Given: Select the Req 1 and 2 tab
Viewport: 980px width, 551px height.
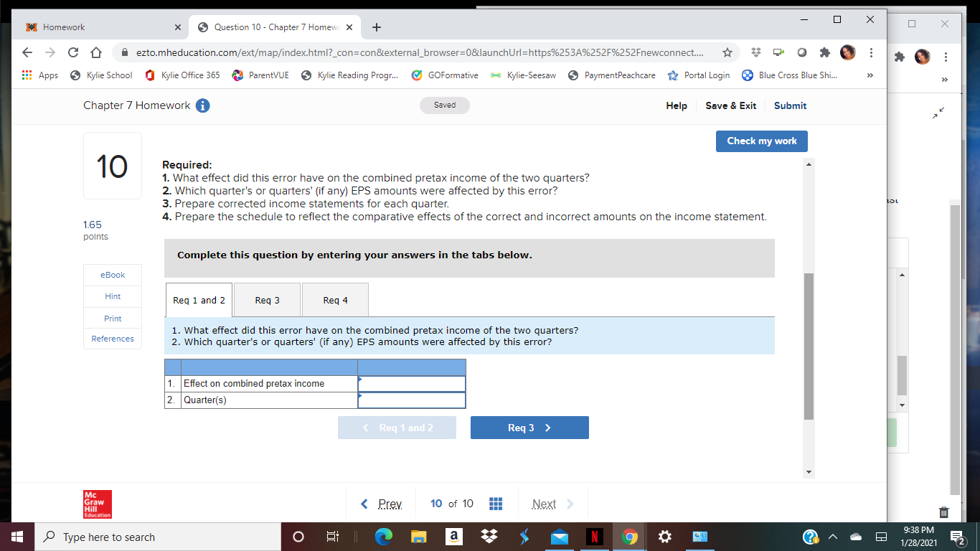Looking at the screenshot, I should [x=199, y=300].
